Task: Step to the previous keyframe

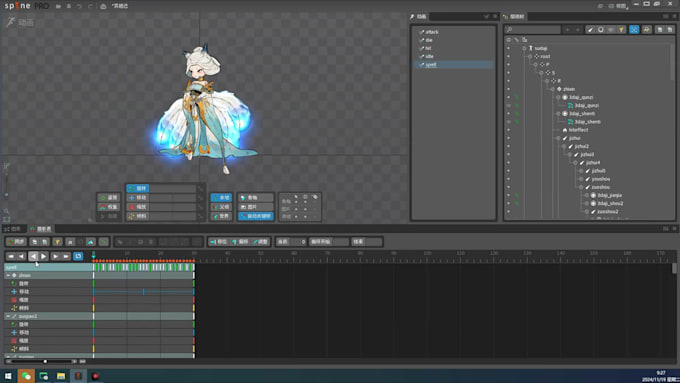Action: 21,256
